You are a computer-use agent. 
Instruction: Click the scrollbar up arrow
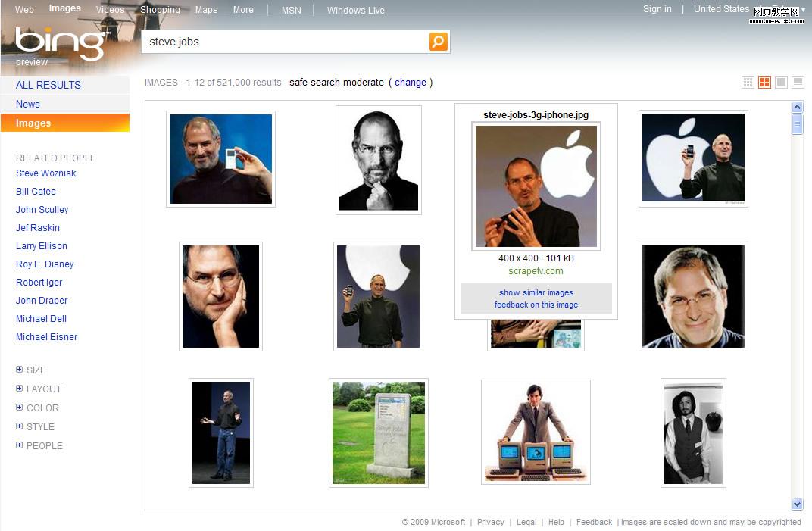point(797,108)
